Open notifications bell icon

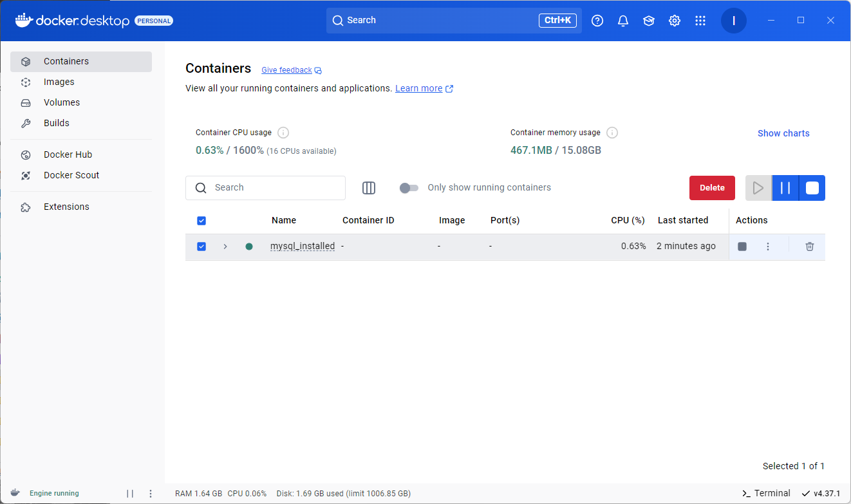point(623,21)
